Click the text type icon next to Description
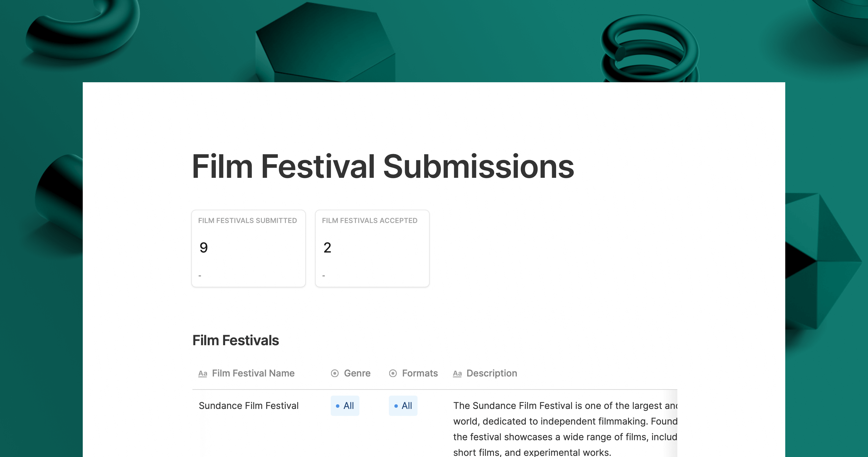 (457, 374)
